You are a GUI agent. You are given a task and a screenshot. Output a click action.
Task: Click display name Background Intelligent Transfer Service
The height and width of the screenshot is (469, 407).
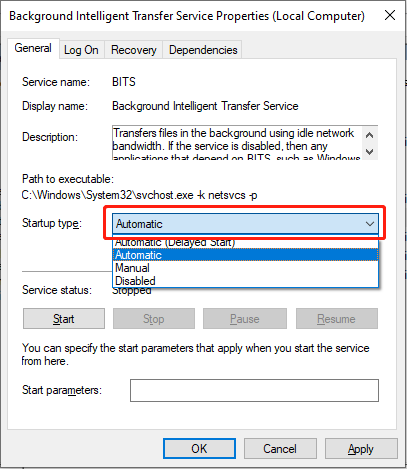tap(205, 106)
